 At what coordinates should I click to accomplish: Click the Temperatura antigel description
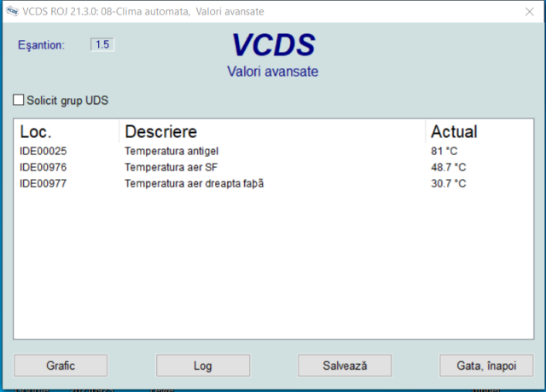coord(171,151)
